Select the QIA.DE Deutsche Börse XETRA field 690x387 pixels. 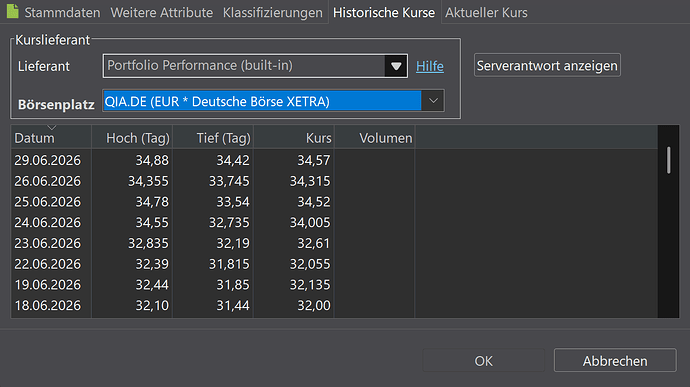point(273,101)
